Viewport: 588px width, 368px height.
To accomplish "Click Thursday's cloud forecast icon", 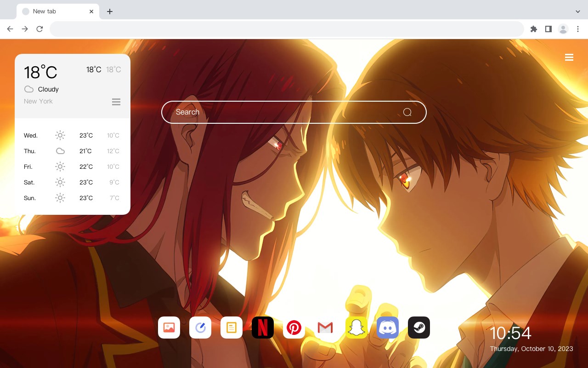I will [60, 151].
